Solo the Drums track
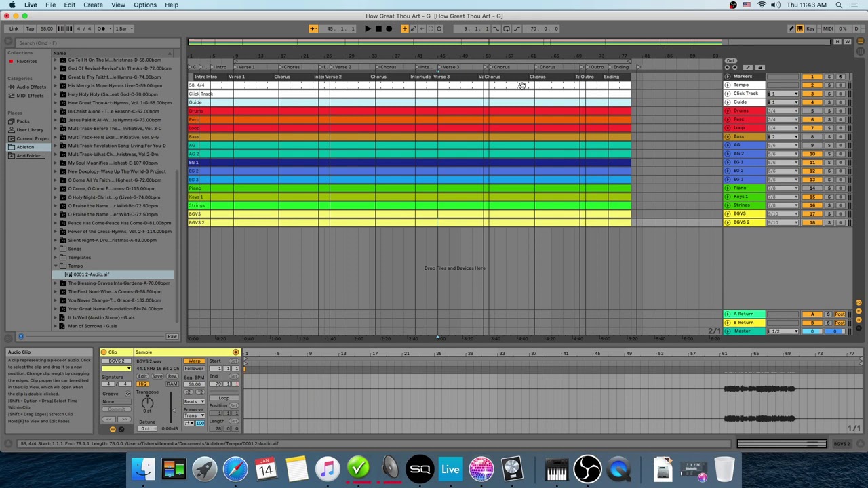 [x=829, y=110]
